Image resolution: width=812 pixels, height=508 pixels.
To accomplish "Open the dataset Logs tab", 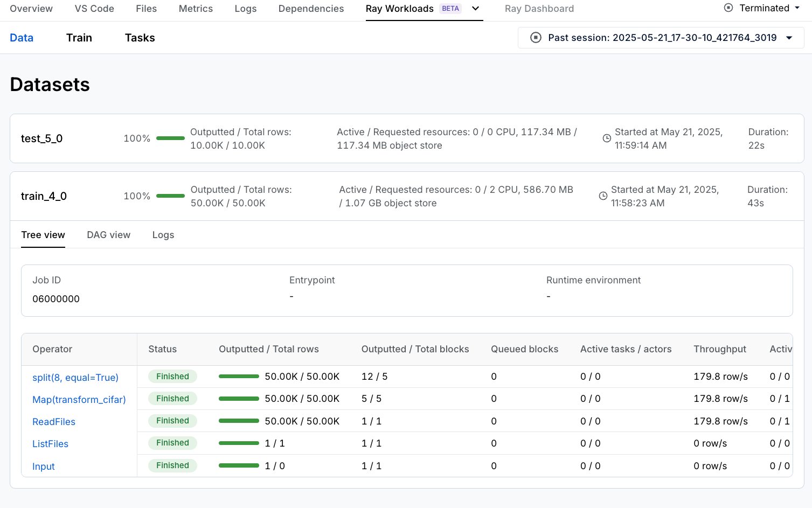I will pos(163,235).
